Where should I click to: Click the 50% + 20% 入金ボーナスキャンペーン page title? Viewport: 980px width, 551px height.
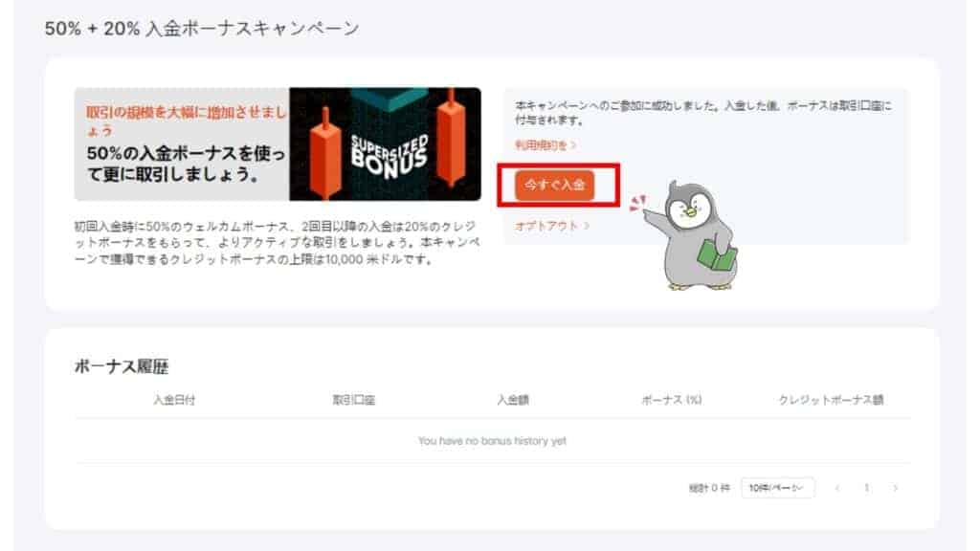202,29
